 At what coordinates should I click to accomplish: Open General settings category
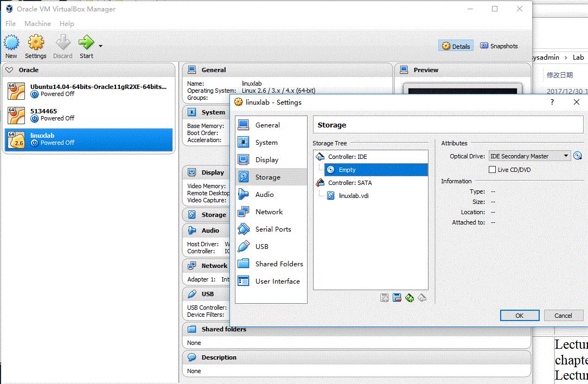271,125
